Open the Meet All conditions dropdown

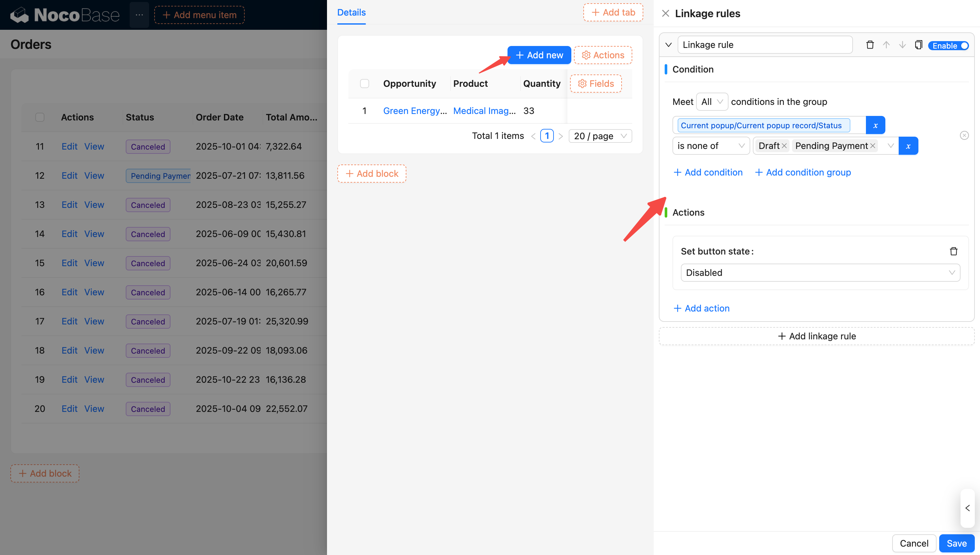(x=712, y=102)
